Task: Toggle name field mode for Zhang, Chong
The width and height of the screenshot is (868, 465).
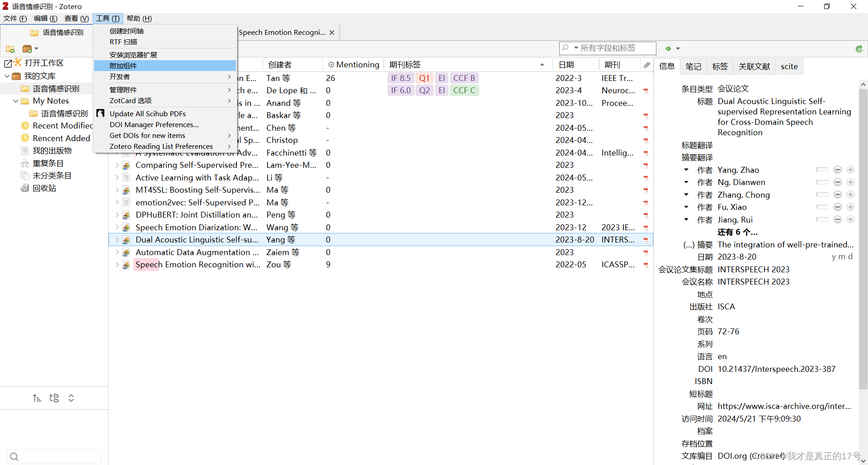Action: click(x=822, y=195)
